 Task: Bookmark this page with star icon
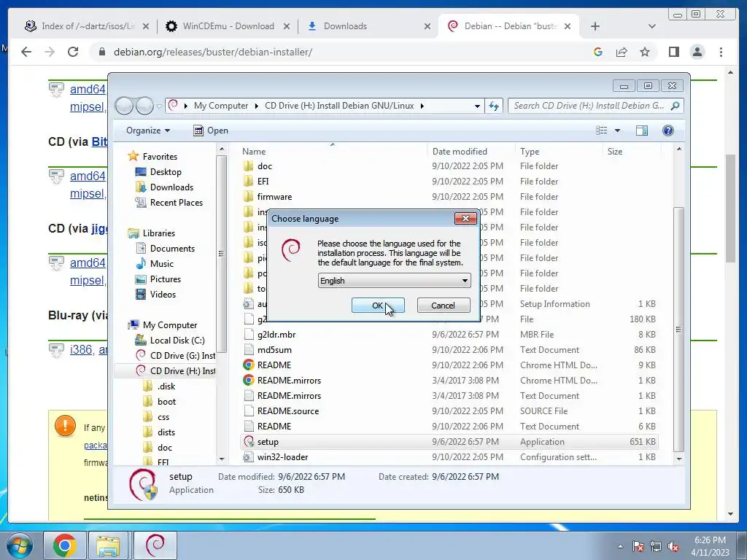(645, 52)
